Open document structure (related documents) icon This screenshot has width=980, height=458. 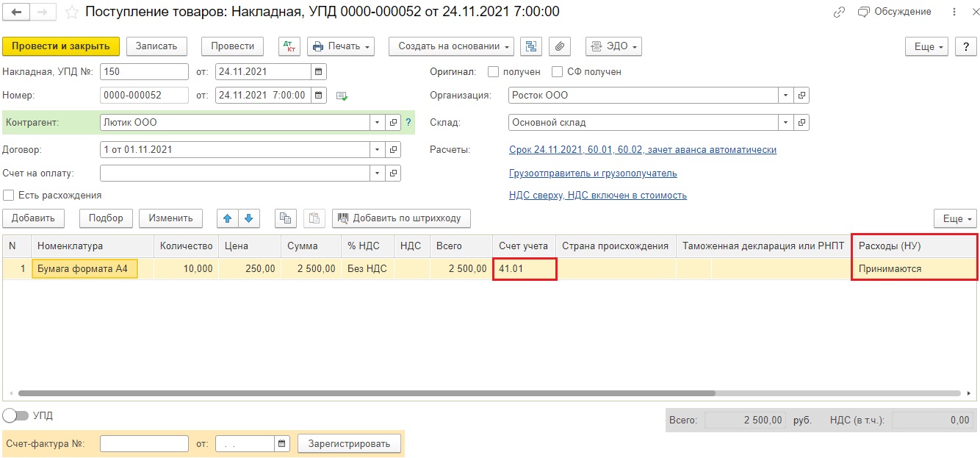pyautogui.click(x=531, y=46)
